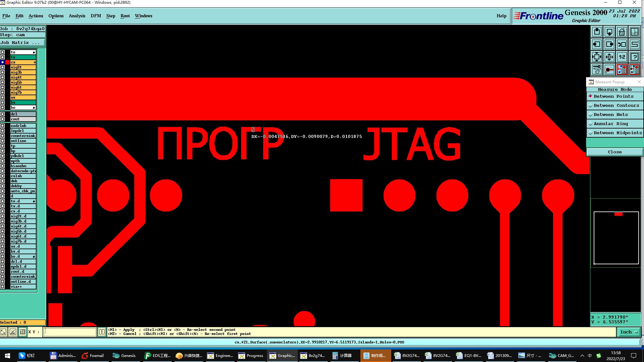The width and height of the screenshot is (644, 362).
Task: Toggle the sig2t layer display checkbox
Action: pos(3,67)
